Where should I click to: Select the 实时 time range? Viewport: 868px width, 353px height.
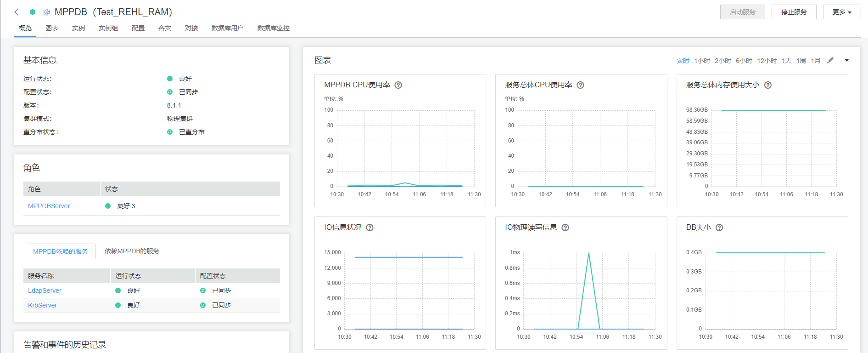point(683,61)
